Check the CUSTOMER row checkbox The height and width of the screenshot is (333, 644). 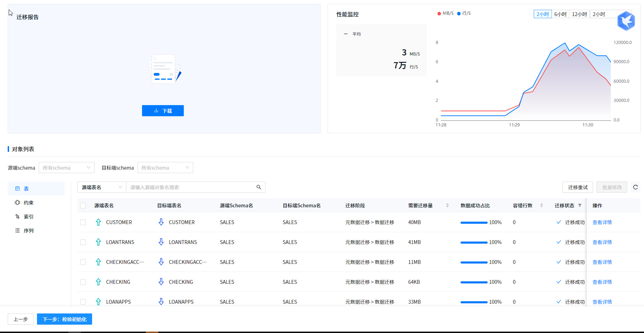(83, 222)
